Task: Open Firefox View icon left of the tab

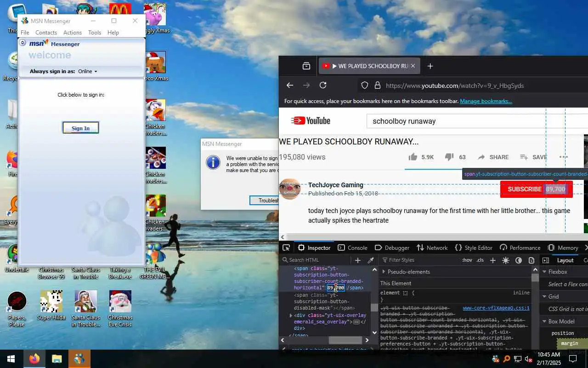Action: click(x=306, y=66)
